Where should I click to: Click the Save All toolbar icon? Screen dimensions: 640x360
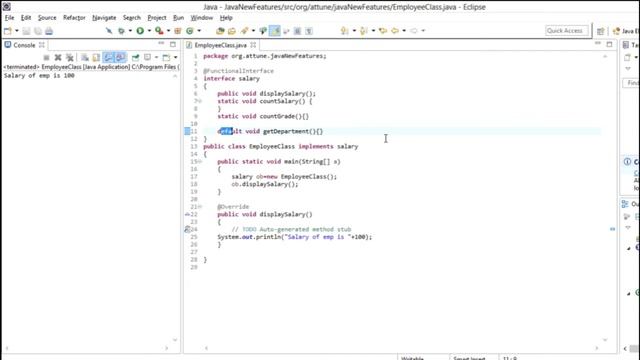point(38,31)
